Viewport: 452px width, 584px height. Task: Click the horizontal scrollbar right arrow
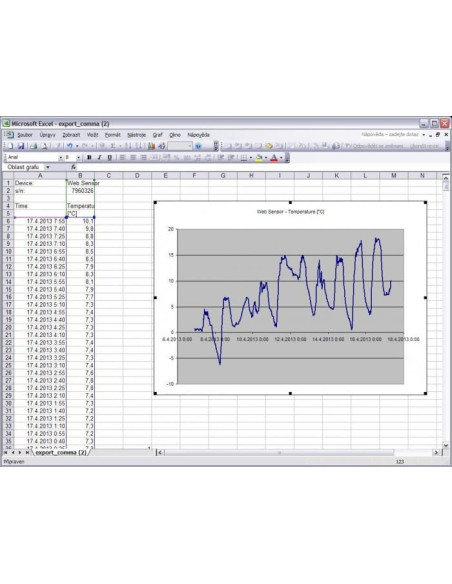pyautogui.click(x=436, y=453)
